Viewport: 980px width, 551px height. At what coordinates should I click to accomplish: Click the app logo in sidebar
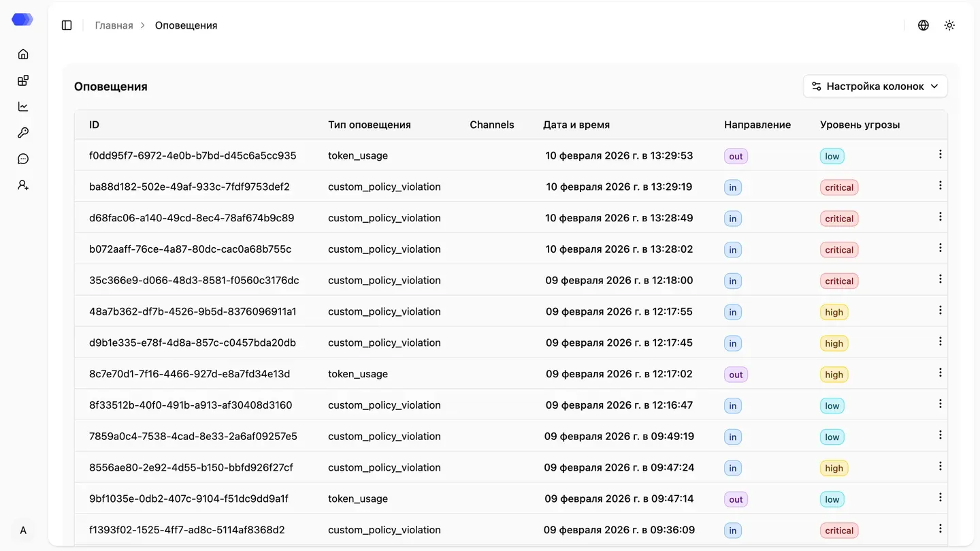(22, 20)
